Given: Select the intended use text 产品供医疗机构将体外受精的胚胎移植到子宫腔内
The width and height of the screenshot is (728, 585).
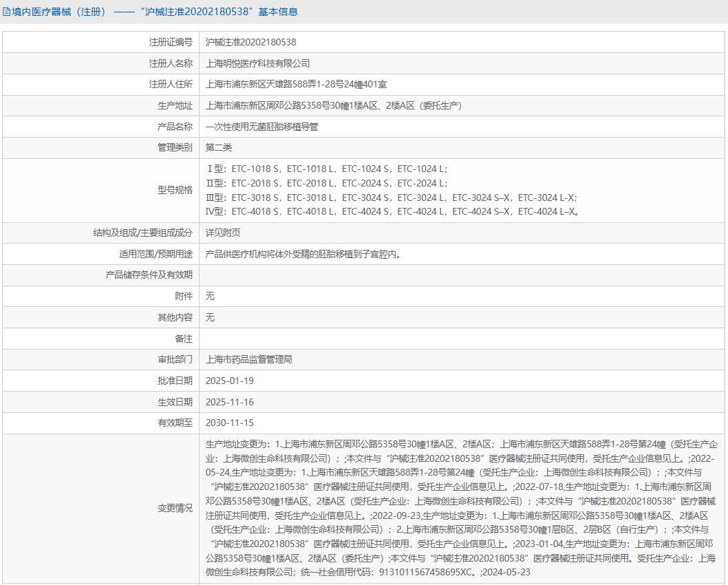Looking at the screenshot, I should [303, 255].
